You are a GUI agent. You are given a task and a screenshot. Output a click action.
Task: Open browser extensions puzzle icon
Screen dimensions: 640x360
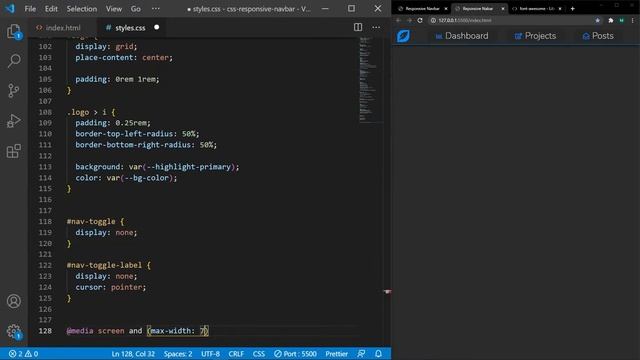point(611,20)
